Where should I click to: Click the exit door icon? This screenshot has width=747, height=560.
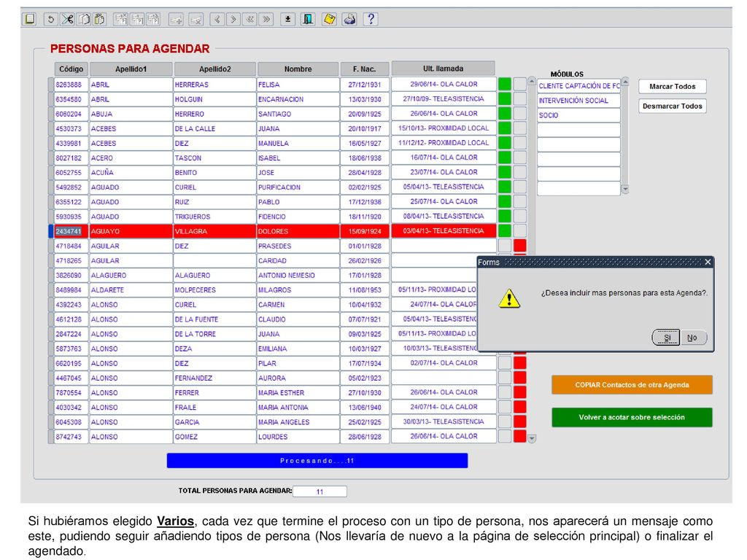coord(308,20)
